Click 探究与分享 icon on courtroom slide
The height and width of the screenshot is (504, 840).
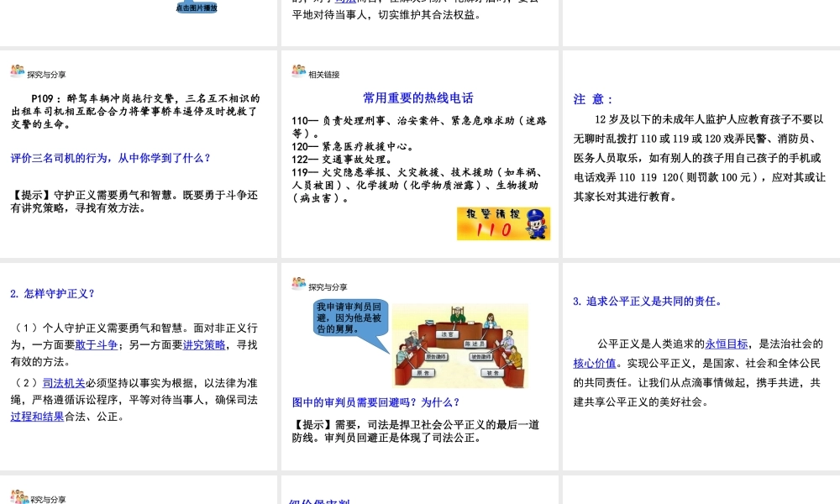(x=299, y=285)
